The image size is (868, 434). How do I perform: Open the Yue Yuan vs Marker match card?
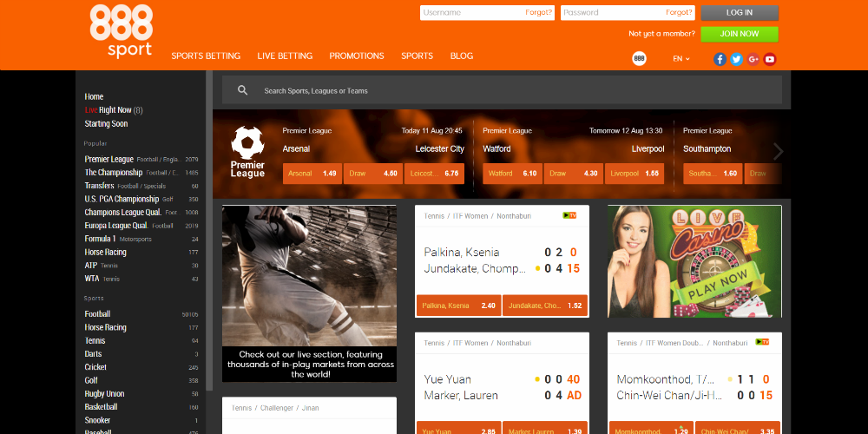click(x=502, y=383)
